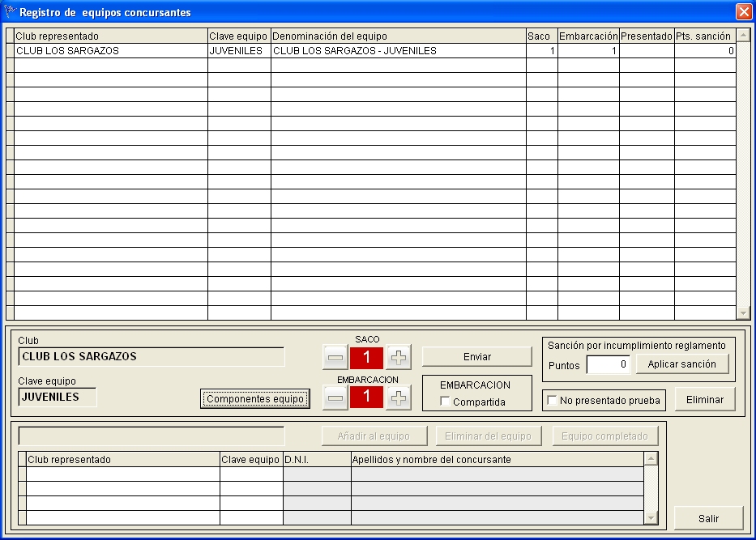This screenshot has height=540, width=756.
Task: Click the window title bar app icon
Action: coord(11,12)
